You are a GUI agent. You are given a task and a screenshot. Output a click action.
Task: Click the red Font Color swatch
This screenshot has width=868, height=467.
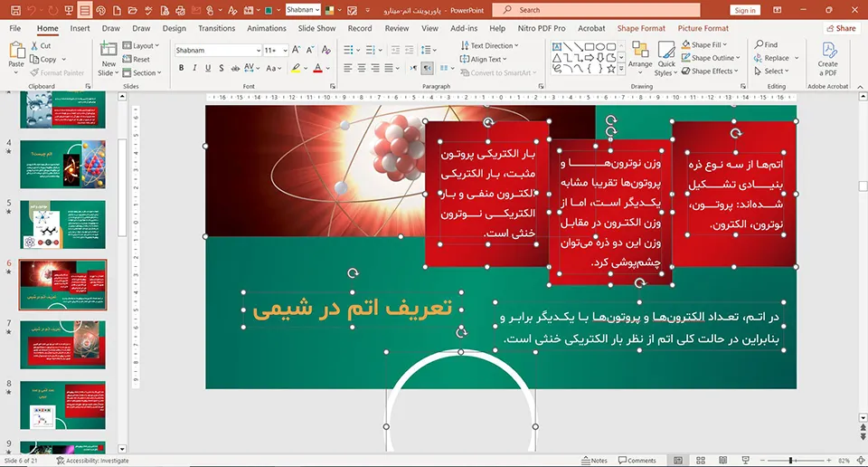click(x=317, y=68)
